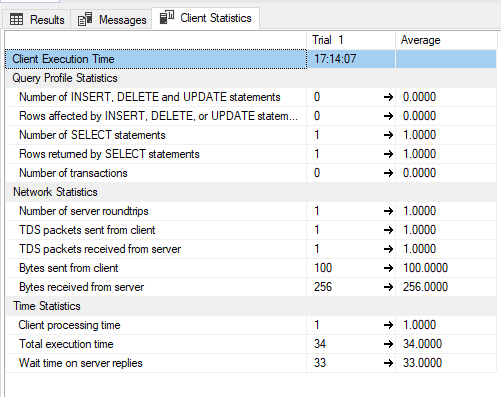This screenshot has height=397, width=501.
Task: Open the Results tab grid icon
Action: pos(16,19)
